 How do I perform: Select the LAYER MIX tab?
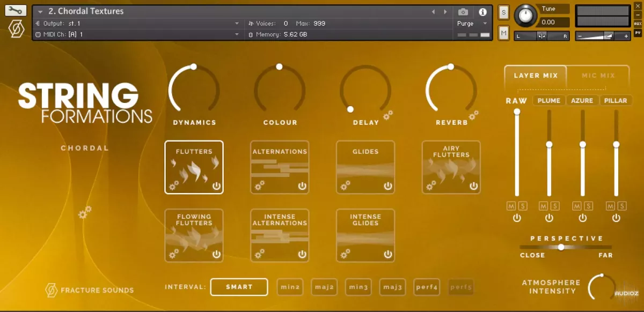(x=536, y=76)
